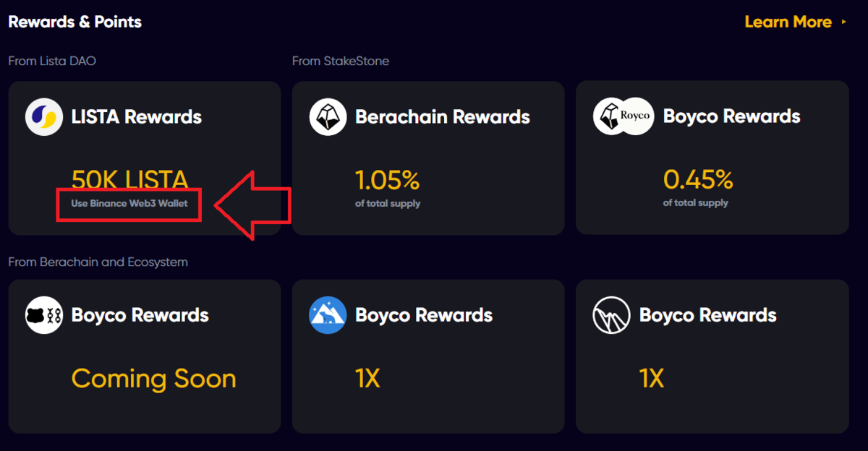
Task: Click the Berachain Rewards StakeStone icon
Action: coord(328,117)
